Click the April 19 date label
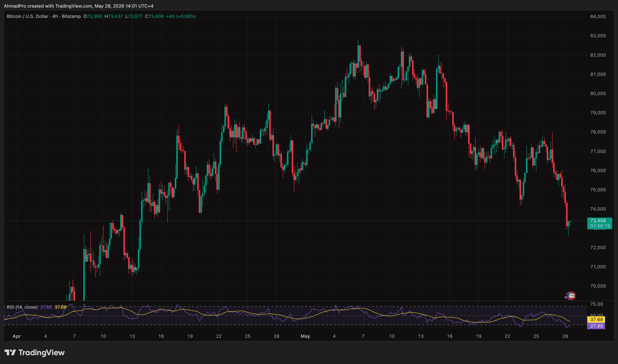Image resolution: width=618 pixels, height=364 pixels. 190,336
